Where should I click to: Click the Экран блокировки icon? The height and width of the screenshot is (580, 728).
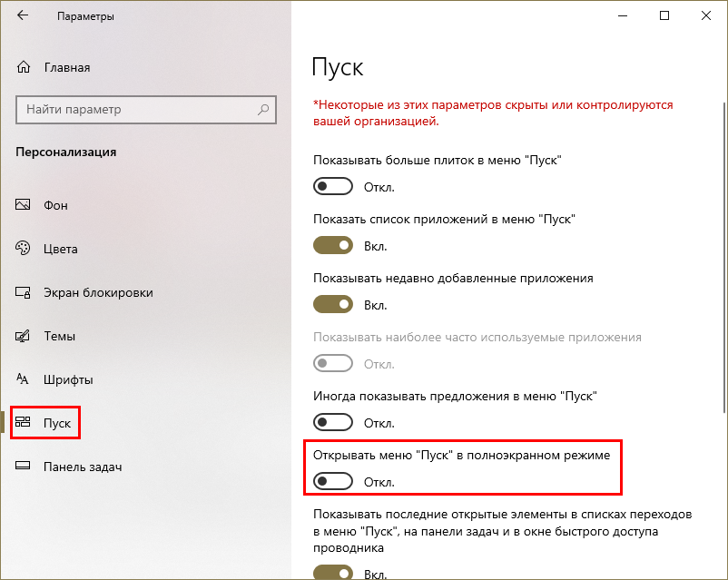tap(25, 292)
